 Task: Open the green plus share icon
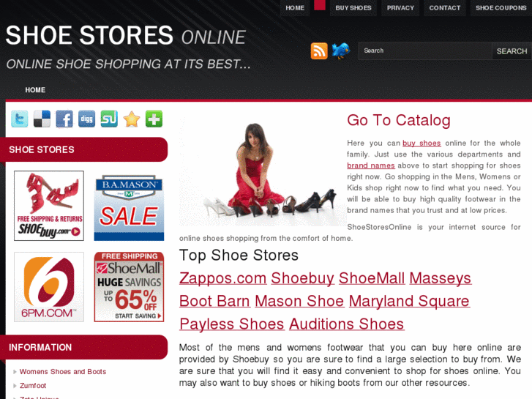tap(154, 119)
